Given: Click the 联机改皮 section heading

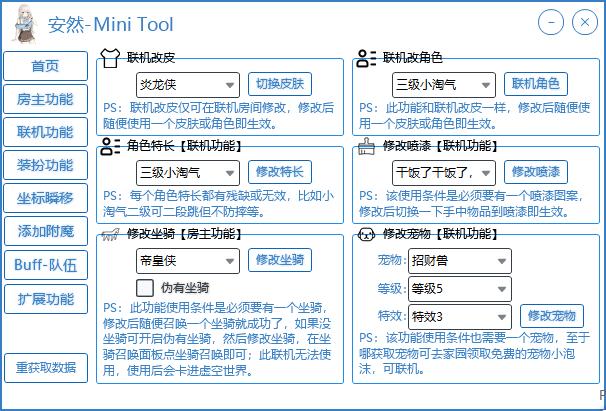Looking at the screenshot, I should pos(151,58).
